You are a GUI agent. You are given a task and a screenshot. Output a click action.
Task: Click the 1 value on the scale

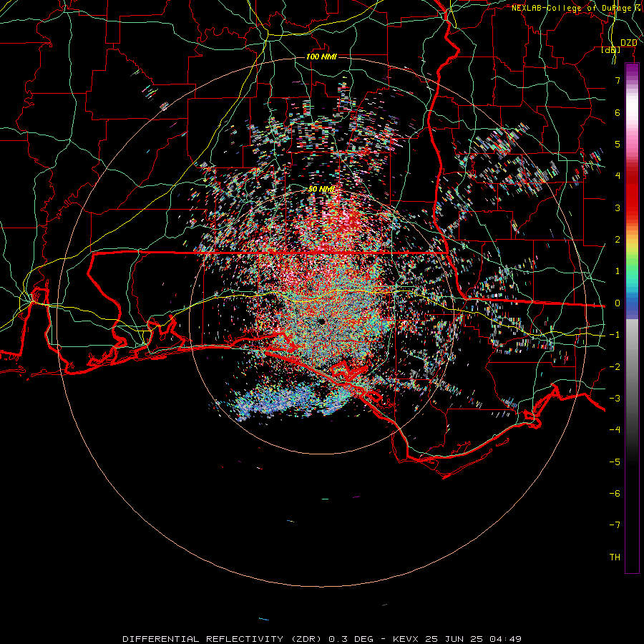point(618,271)
